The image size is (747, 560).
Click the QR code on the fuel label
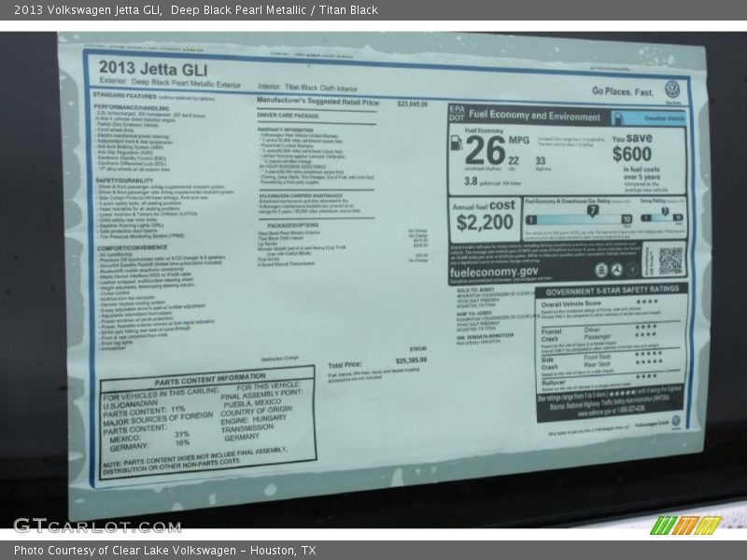tap(669, 259)
